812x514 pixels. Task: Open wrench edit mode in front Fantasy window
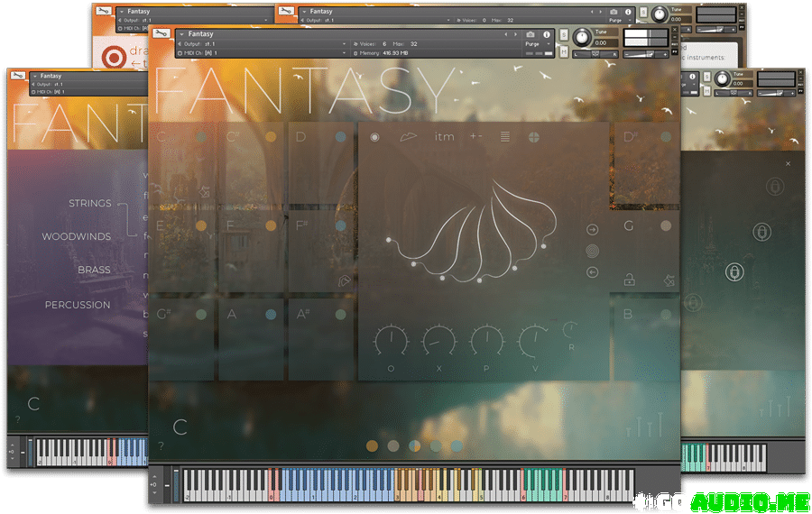(x=161, y=33)
